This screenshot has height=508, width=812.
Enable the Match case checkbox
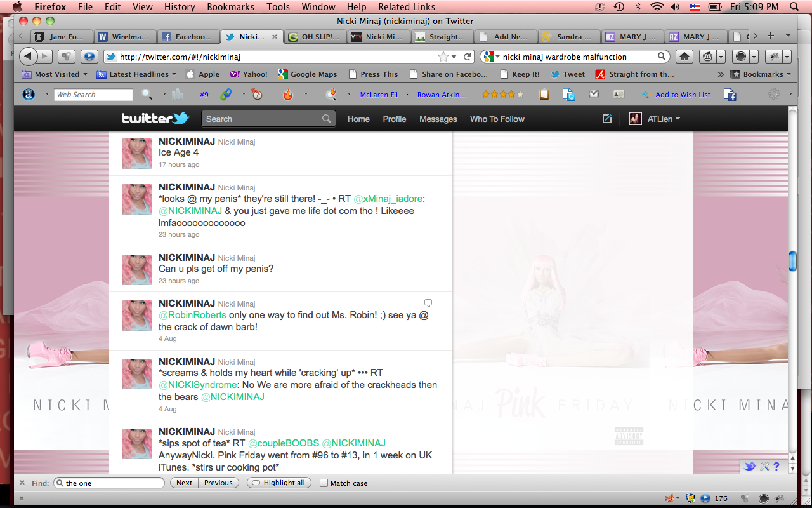pyautogui.click(x=324, y=483)
